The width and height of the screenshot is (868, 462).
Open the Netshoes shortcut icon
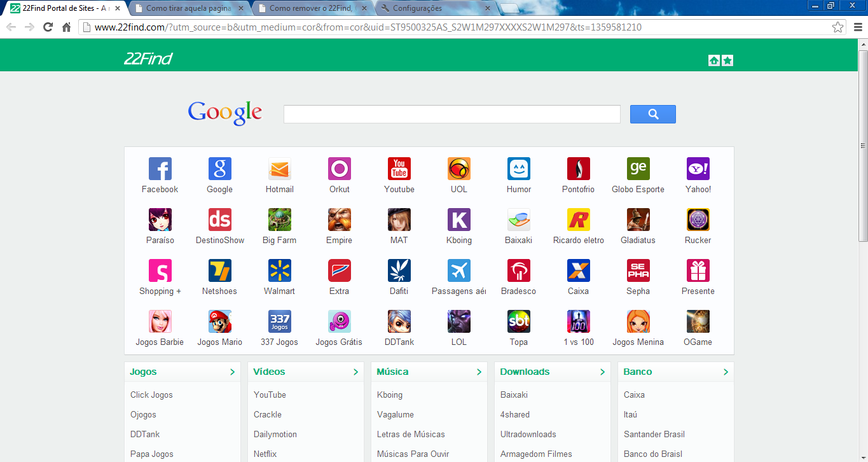point(220,270)
